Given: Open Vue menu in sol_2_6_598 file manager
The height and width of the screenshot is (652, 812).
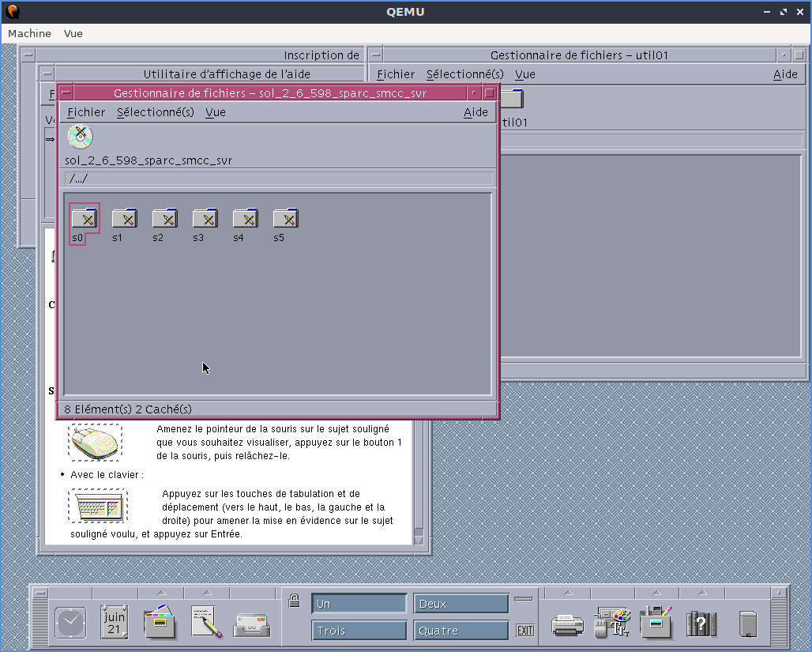Looking at the screenshot, I should coord(216,112).
